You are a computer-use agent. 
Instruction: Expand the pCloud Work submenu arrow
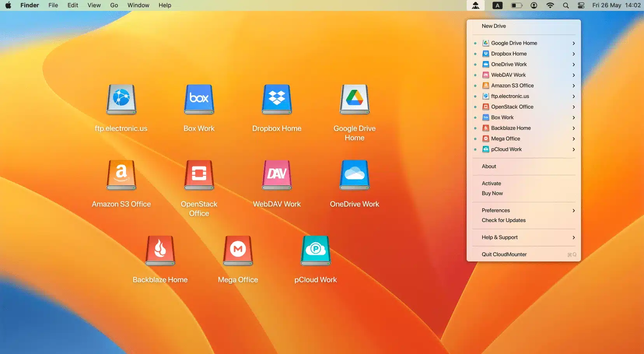point(574,149)
